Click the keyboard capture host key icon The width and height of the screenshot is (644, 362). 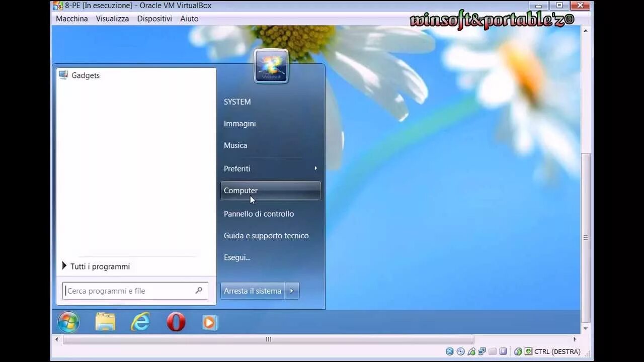click(528, 351)
